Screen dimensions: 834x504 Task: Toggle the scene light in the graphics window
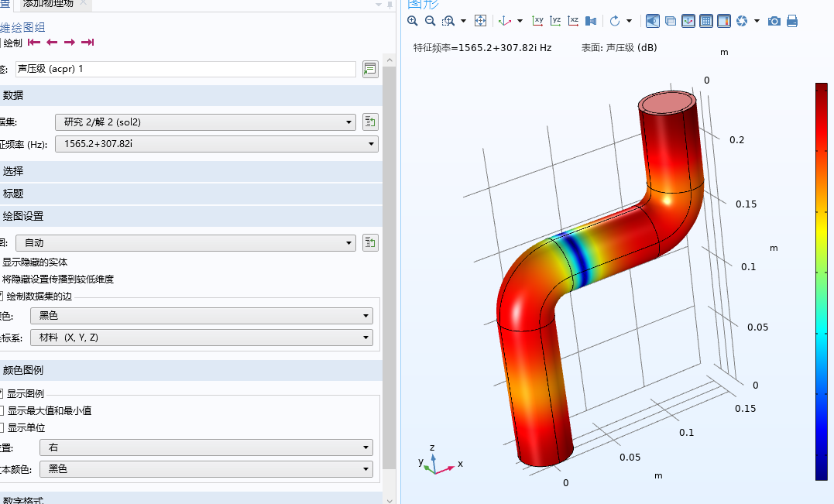(653, 21)
